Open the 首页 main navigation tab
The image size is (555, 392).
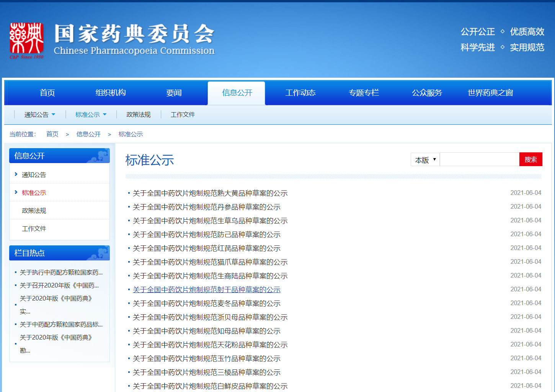[47, 93]
